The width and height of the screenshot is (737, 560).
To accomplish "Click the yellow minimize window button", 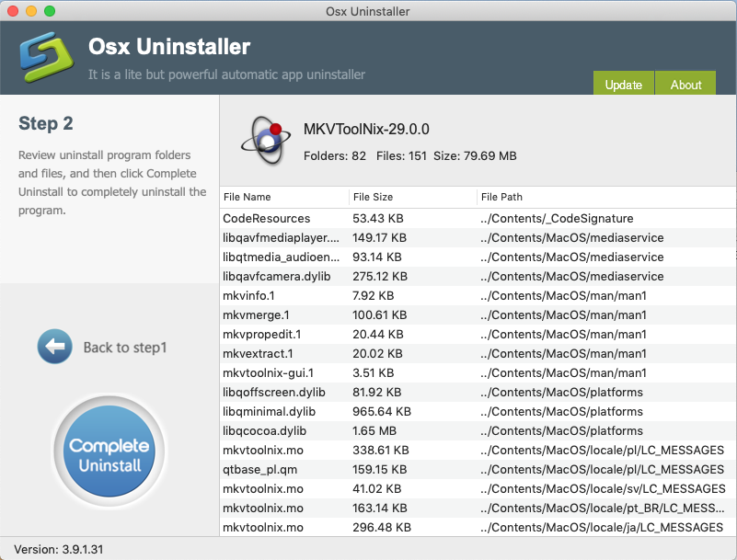I will 31,11.
